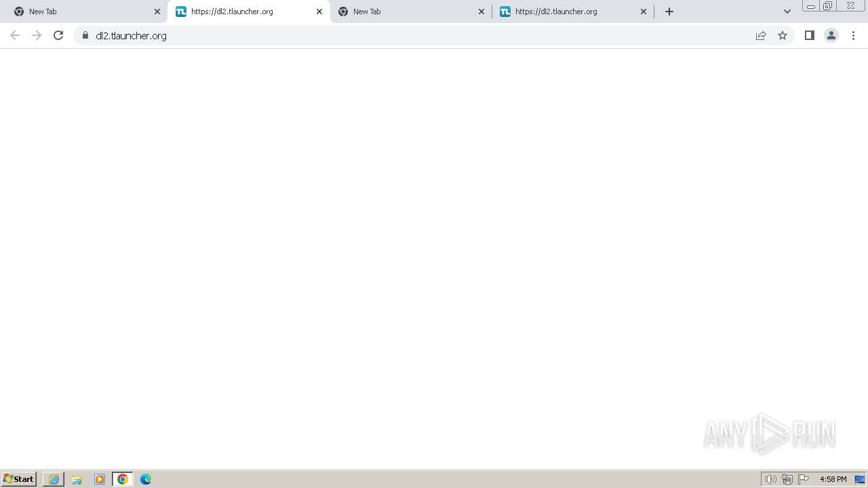868x488 pixels.
Task: Open Action Center flag icon
Action: click(x=804, y=479)
